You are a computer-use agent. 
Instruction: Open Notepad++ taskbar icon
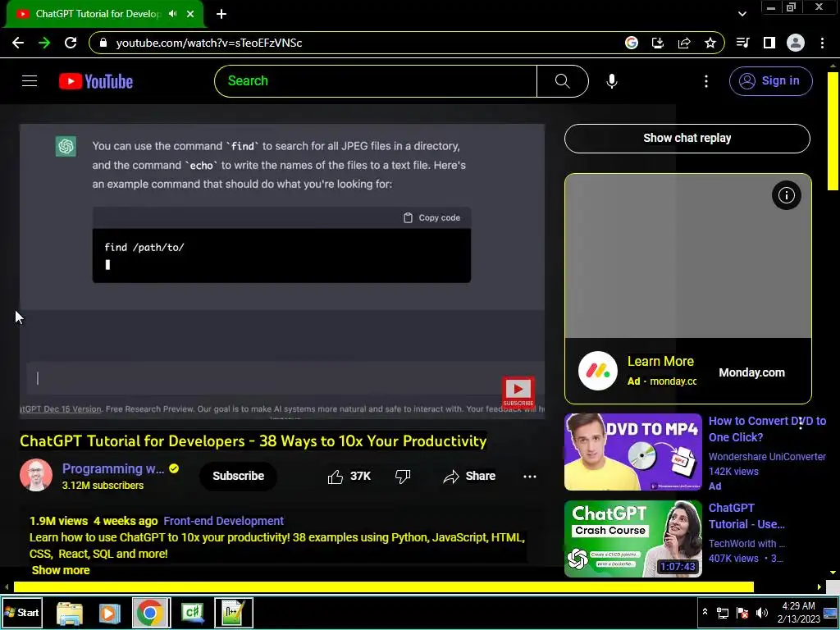(x=234, y=613)
